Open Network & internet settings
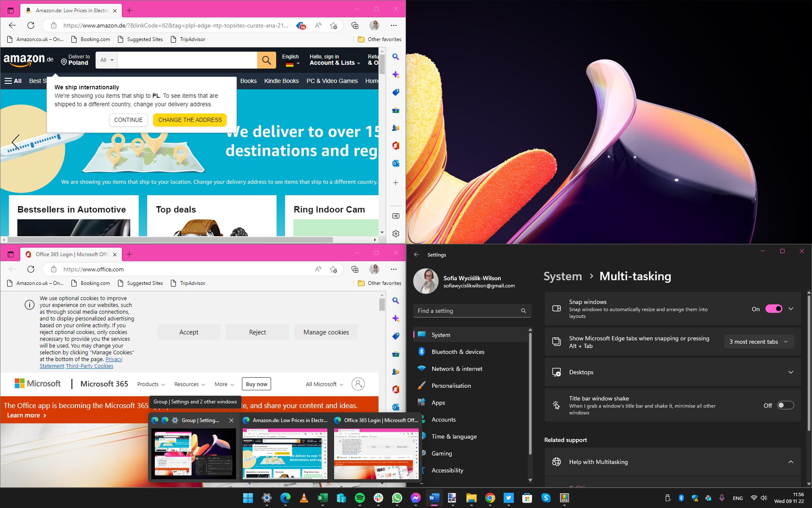The image size is (812, 508). pyautogui.click(x=457, y=368)
